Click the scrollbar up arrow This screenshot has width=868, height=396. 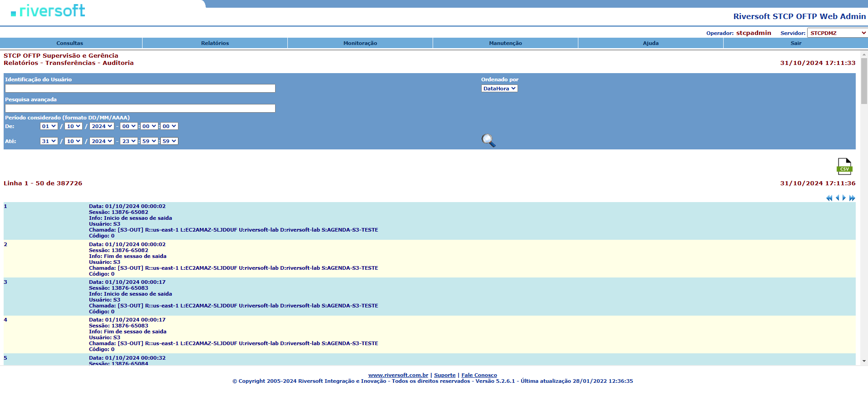pos(864,54)
